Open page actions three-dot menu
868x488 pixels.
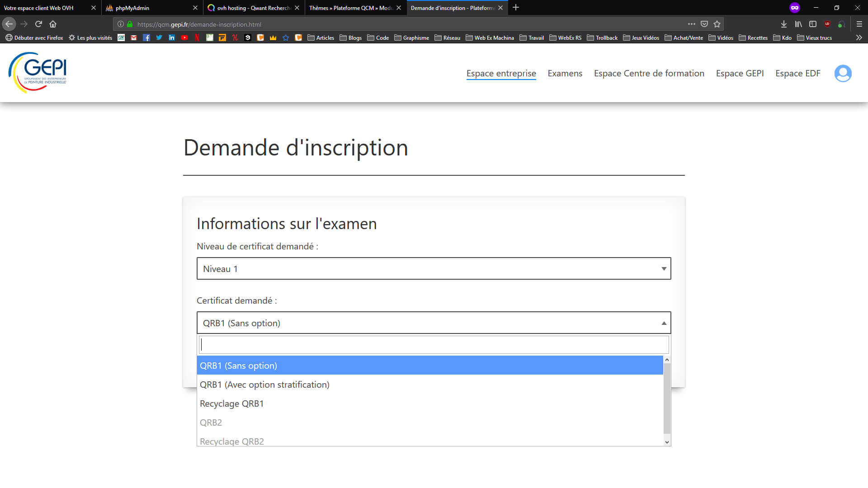691,24
